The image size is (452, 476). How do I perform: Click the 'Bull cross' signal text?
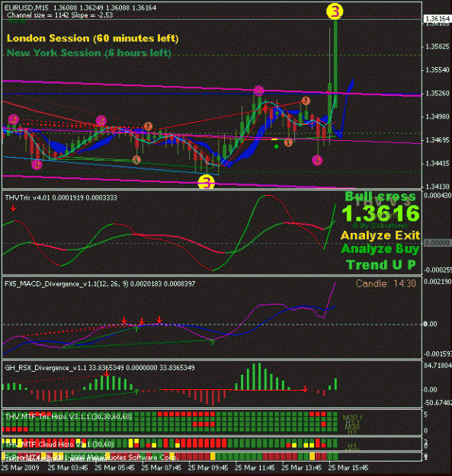click(380, 196)
